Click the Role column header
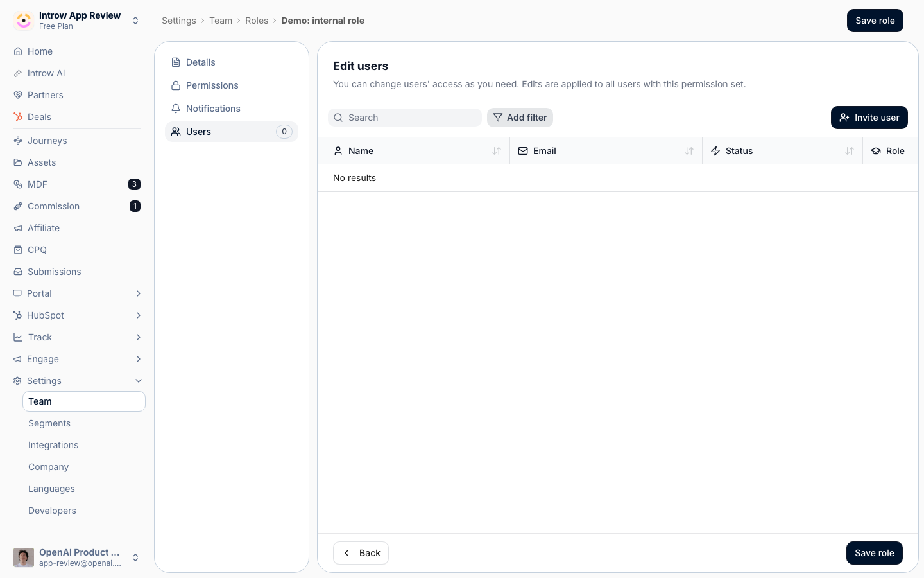Image resolution: width=924 pixels, height=578 pixels. [890, 151]
